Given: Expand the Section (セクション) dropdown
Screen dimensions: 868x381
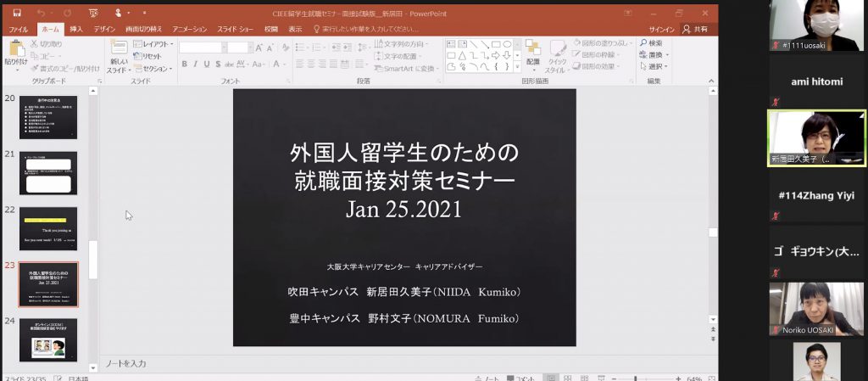Looking at the screenshot, I should point(154,69).
